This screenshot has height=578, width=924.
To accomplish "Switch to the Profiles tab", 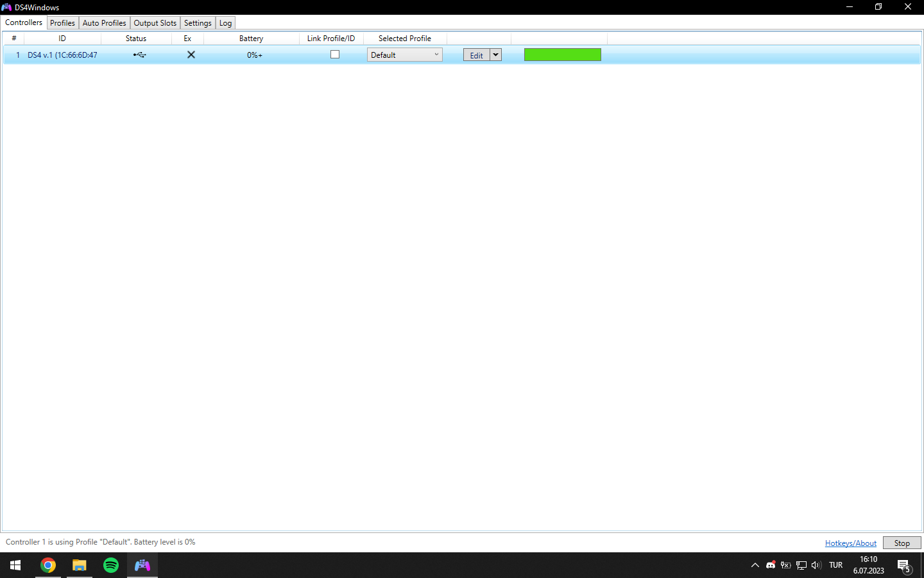I will pos(62,23).
